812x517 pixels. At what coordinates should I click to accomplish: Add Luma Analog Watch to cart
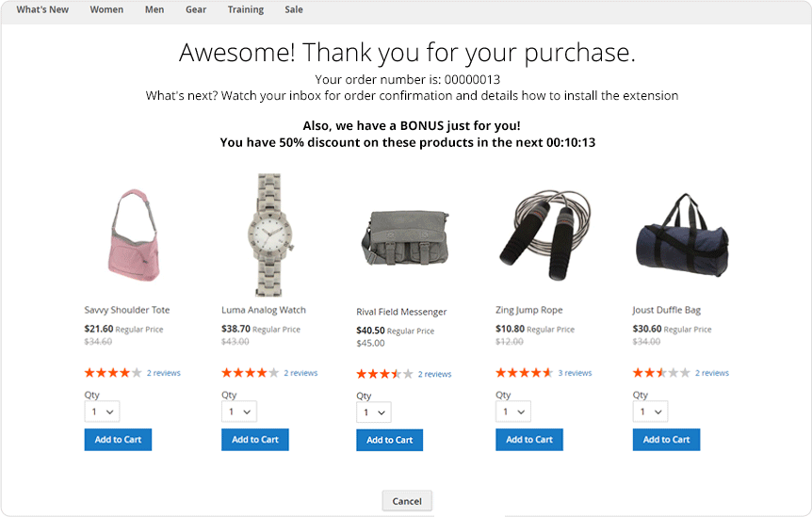[x=255, y=440]
